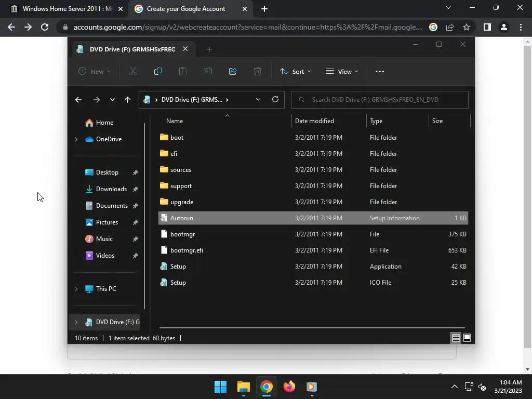The width and height of the screenshot is (532, 399).
Task: Click the Chrome address bar URL
Action: click(248, 27)
